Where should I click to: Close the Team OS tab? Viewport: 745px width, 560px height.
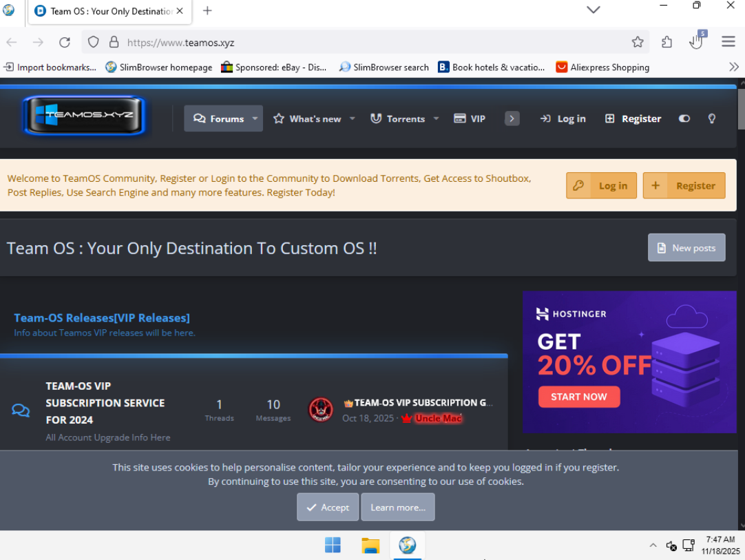(x=180, y=11)
